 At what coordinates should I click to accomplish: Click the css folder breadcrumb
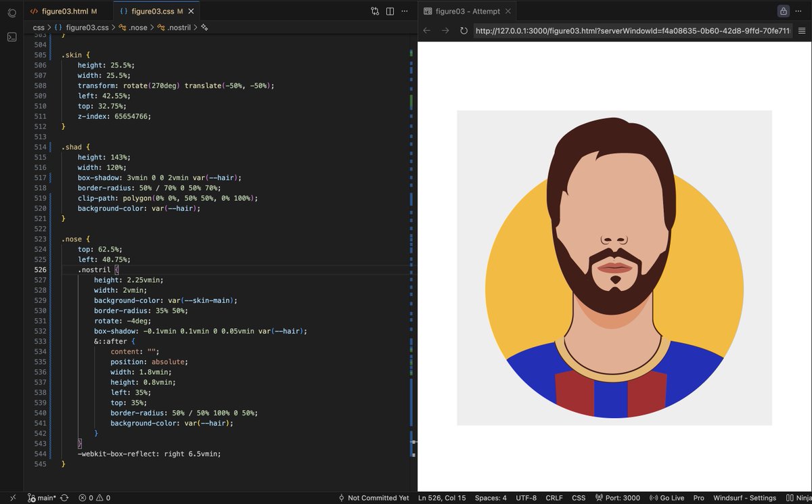pyautogui.click(x=39, y=28)
